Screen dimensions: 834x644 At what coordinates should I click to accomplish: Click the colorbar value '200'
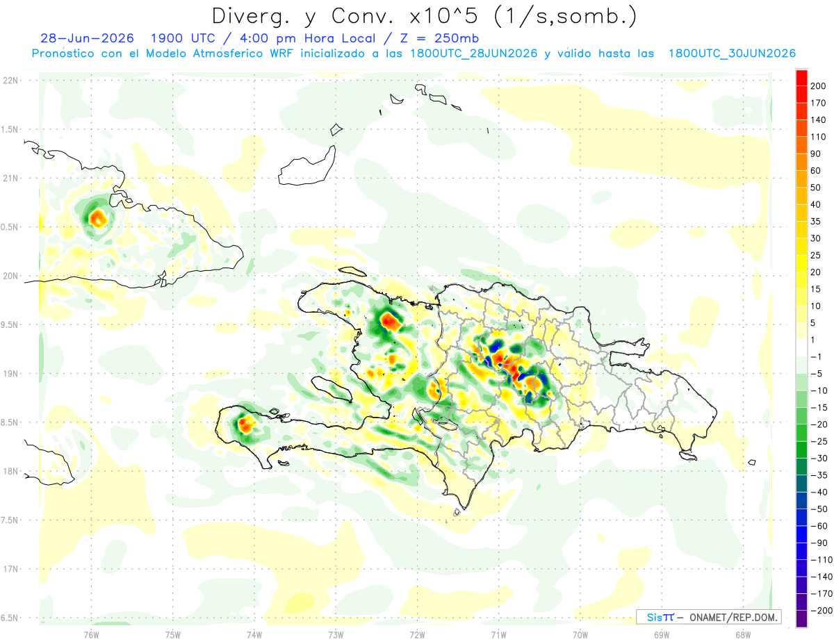pyautogui.click(x=818, y=86)
